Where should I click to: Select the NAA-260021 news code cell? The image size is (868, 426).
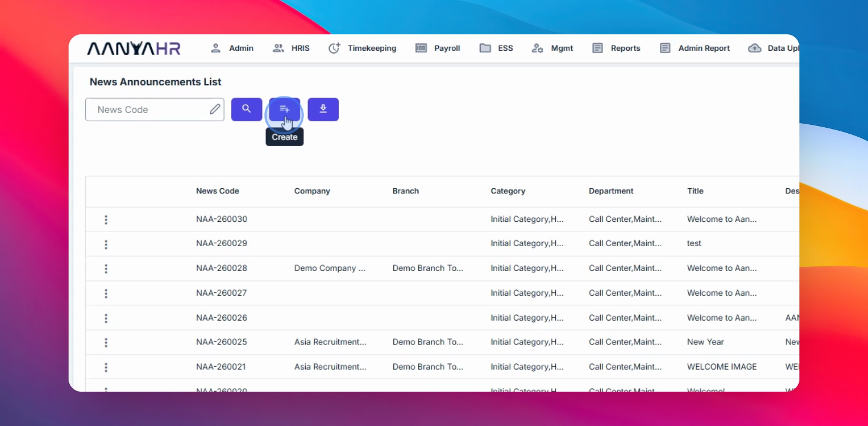coord(222,367)
